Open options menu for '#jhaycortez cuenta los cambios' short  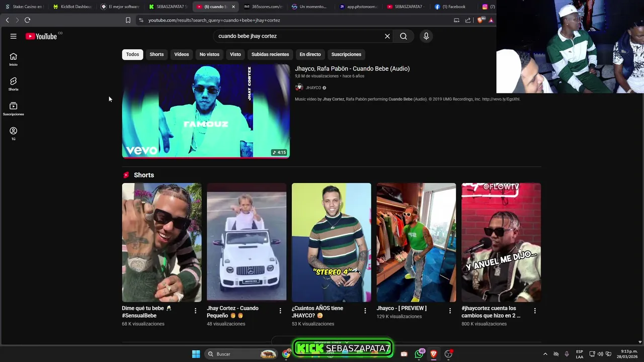pyautogui.click(x=535, y=311)
